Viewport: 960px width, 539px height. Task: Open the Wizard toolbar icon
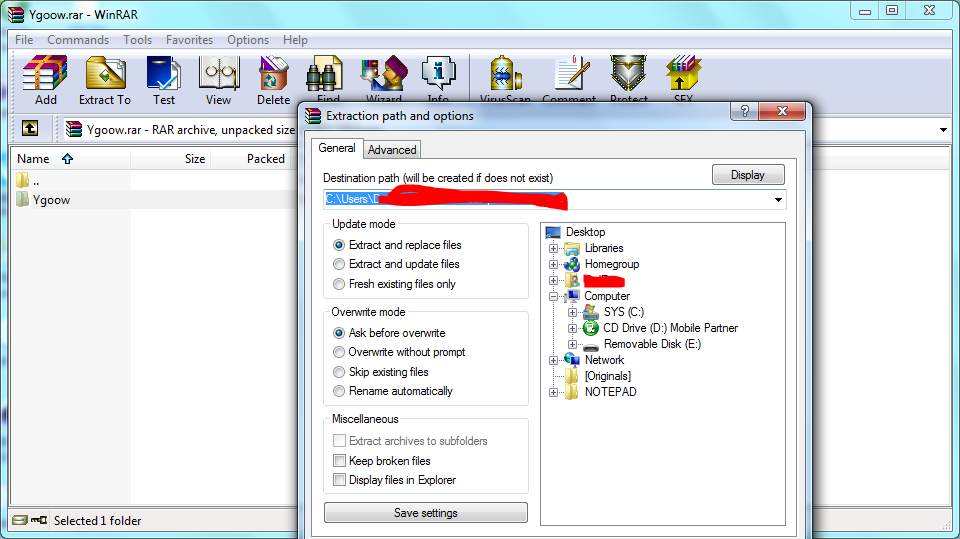coord(384,73)
